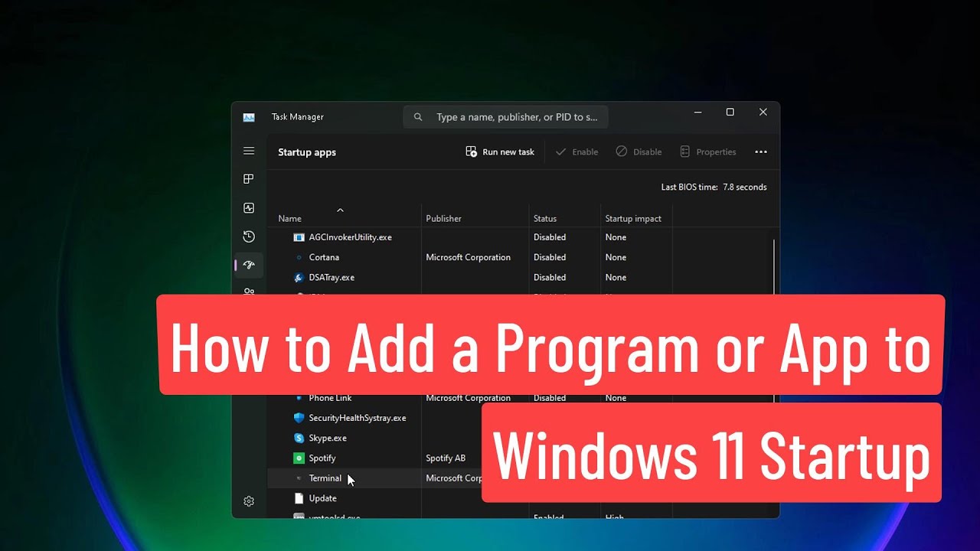Image resolution: width=980 pixels, height=551 pixels.
Task: Click the Phone Link app icon
Action: [299, 398]
